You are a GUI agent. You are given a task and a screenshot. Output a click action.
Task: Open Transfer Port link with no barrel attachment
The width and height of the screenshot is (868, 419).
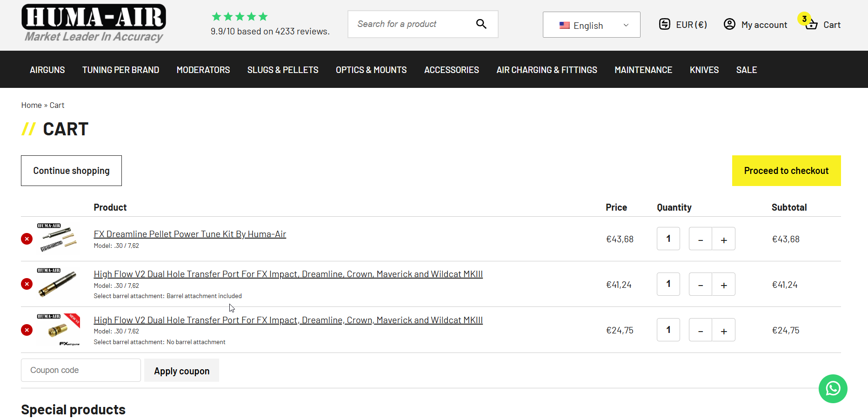pyautogui.click(x=288, y=320)
